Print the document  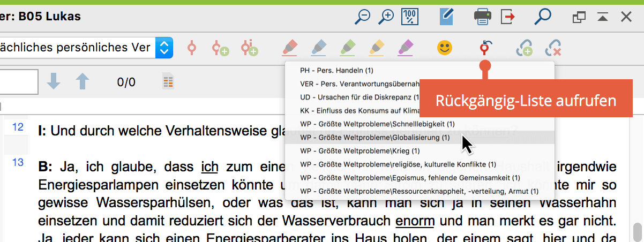(483, 17)
